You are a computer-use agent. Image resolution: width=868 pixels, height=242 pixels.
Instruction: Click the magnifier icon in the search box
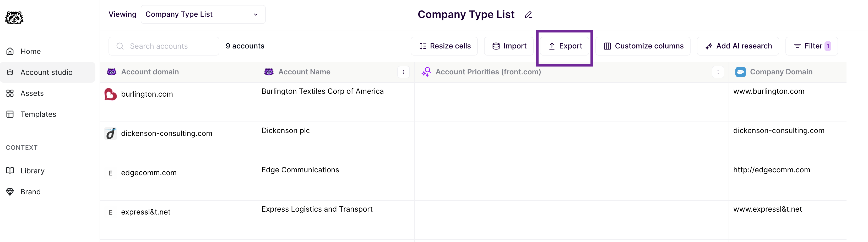coord(120,46)
